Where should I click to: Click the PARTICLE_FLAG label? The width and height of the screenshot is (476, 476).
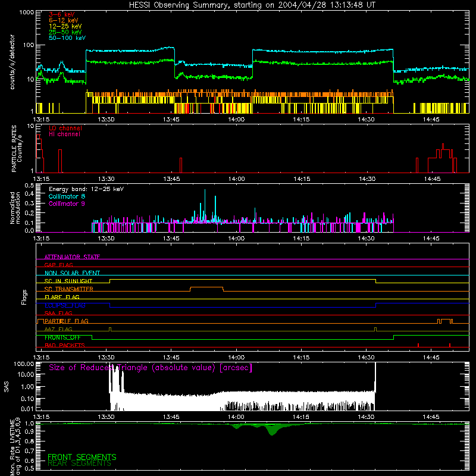click(x=67, y=321)
